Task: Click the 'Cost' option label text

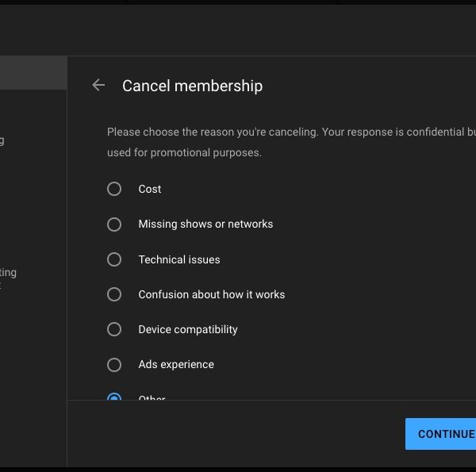Action: (150, 189)
